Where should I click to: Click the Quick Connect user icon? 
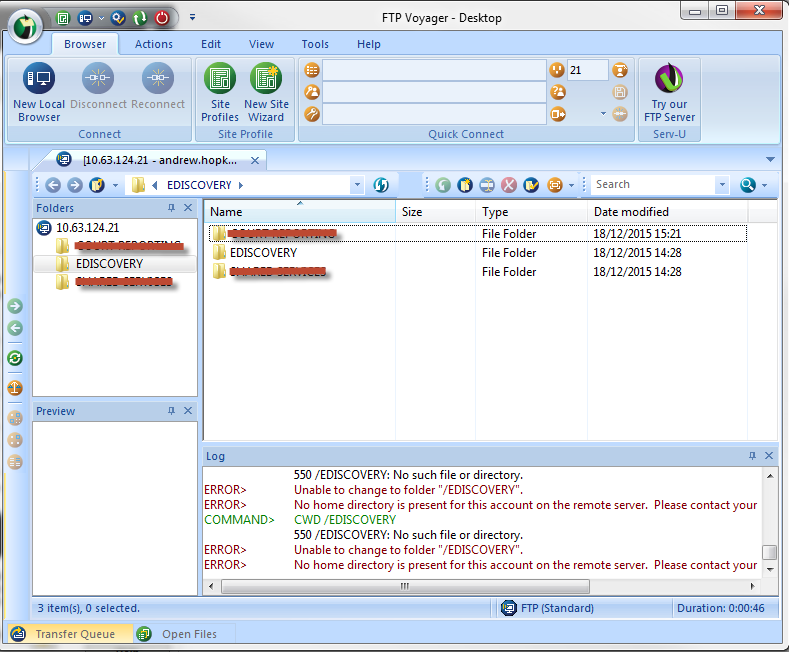(x=312, y=92)
